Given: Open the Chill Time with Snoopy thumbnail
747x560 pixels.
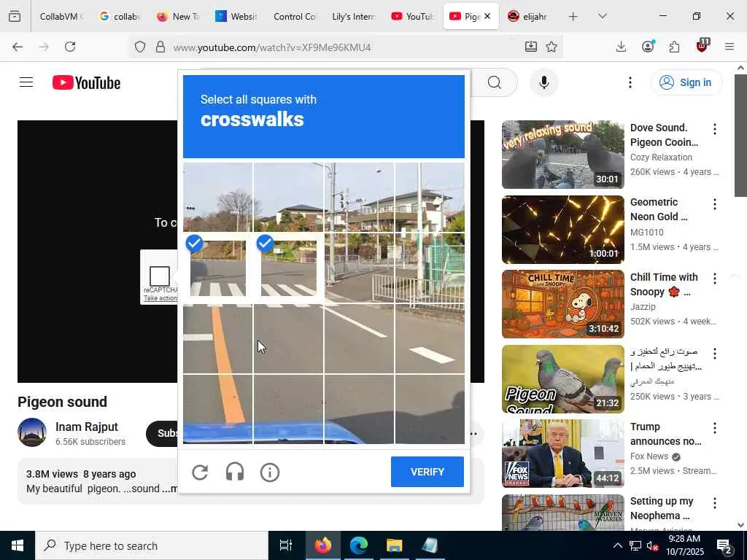Looking at the screenshot, I should (562, 304).
